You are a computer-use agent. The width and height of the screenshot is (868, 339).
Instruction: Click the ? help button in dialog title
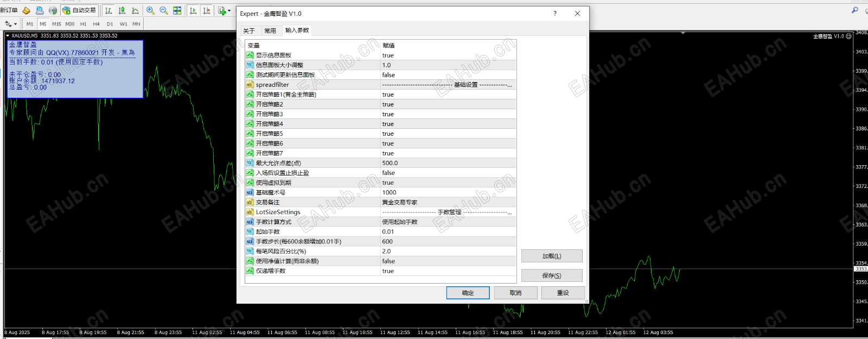555,14
